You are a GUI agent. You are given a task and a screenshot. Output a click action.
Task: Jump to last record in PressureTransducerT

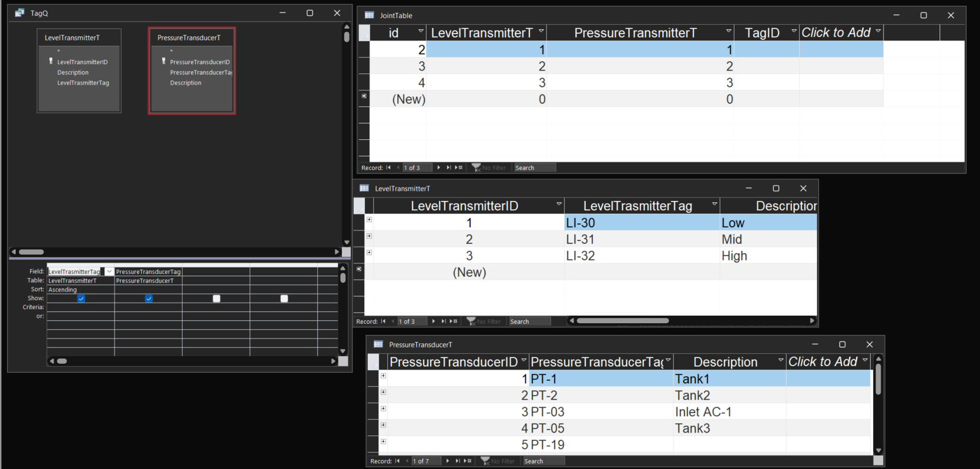point(458,461)
